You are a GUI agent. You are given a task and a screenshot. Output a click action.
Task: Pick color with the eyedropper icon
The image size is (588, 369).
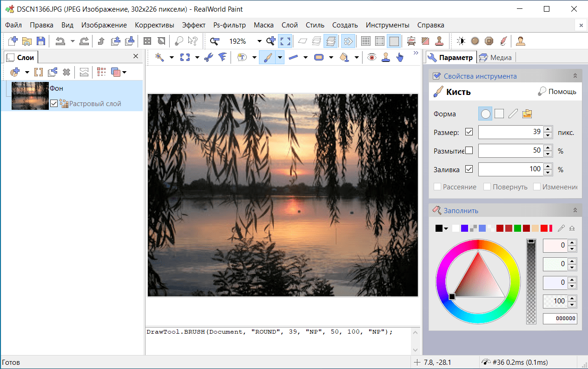pyautogui.click(x=562, y=228)
